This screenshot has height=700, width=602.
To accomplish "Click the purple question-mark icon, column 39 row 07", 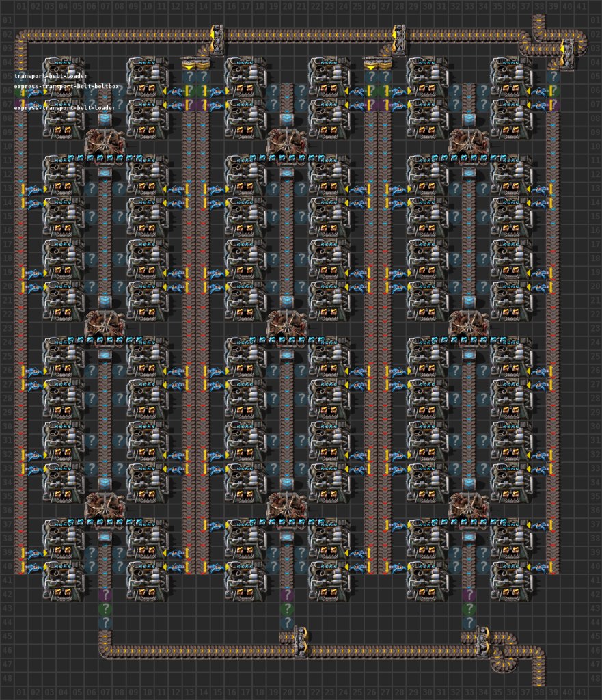I will tap(553, 105).
